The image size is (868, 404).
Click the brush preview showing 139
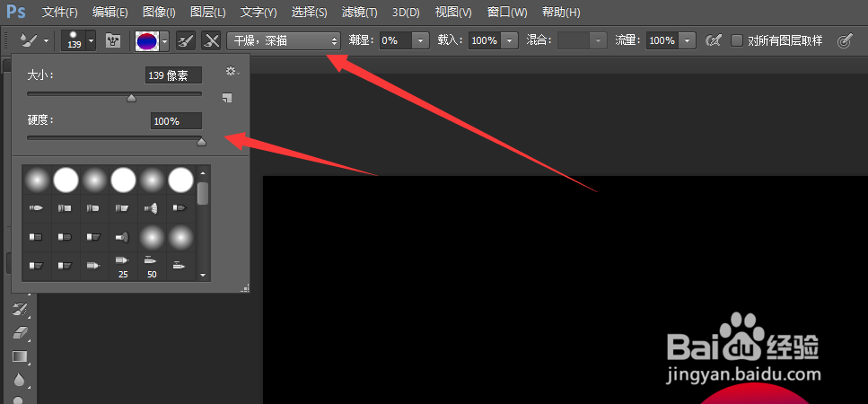click(75, 40)
